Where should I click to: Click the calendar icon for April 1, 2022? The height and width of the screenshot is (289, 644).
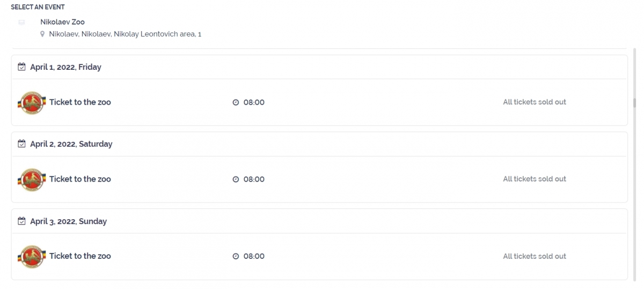point(21,67)
